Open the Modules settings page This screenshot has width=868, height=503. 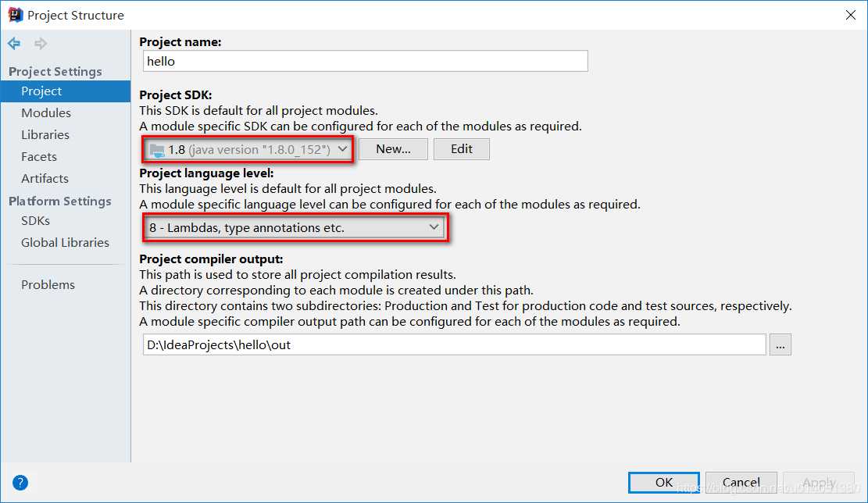[x=46, y=113]
